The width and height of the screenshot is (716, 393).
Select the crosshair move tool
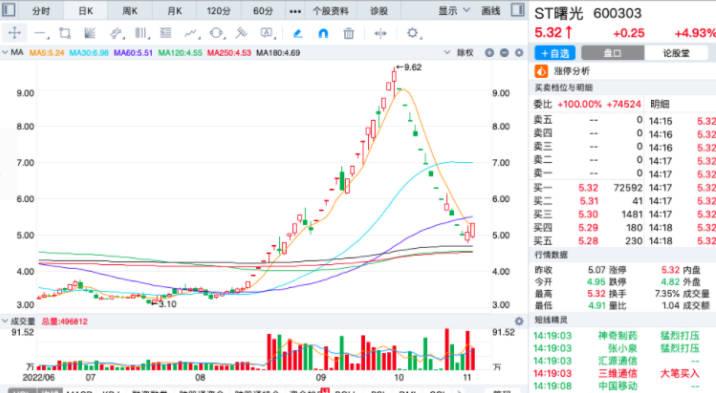[x=14, y=33]
